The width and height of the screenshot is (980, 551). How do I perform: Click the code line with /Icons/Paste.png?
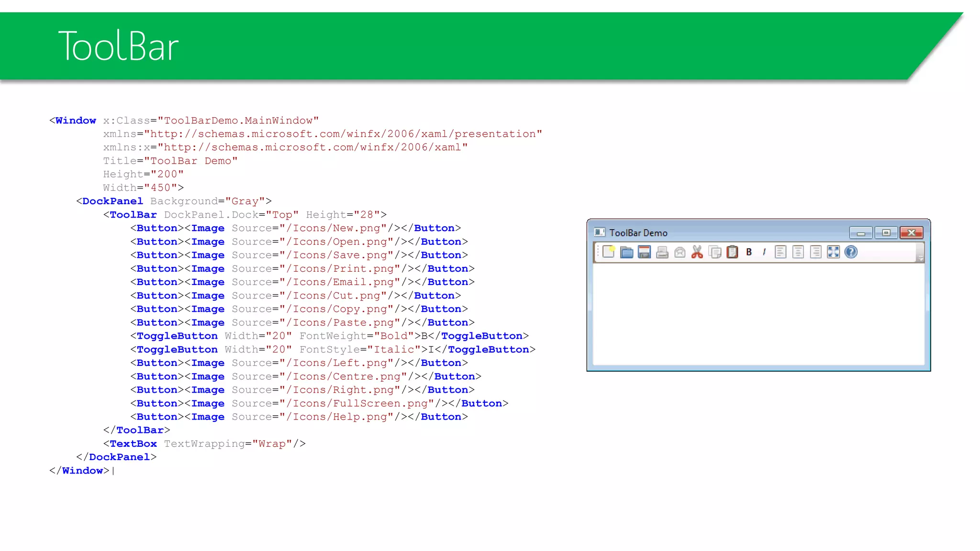coord(302,322)
